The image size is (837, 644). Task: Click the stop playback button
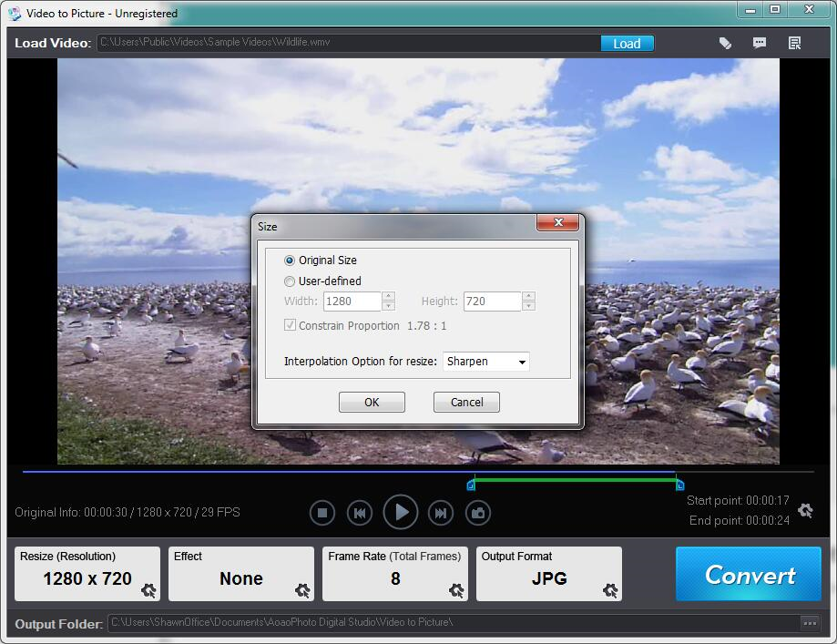322,513
